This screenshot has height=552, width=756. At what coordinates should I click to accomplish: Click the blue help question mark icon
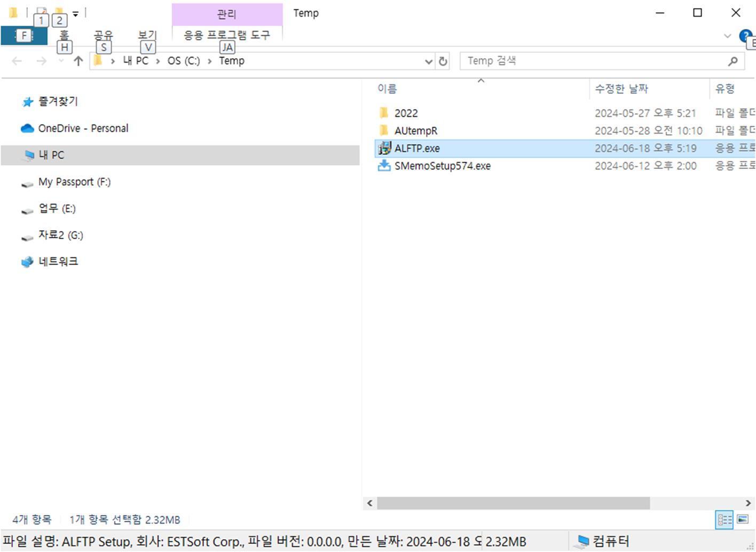(745, 36)
